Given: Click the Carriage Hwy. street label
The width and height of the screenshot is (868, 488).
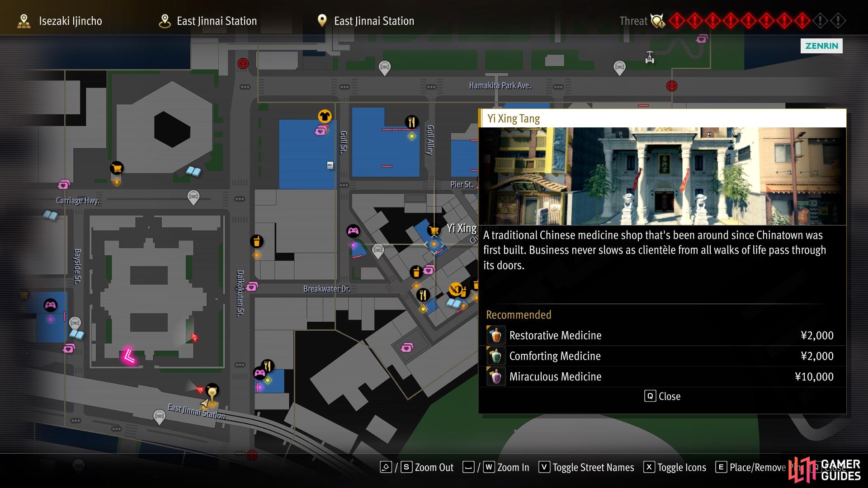Looking at the screenshot, I should pyautogui.click(x=77, y=200).
